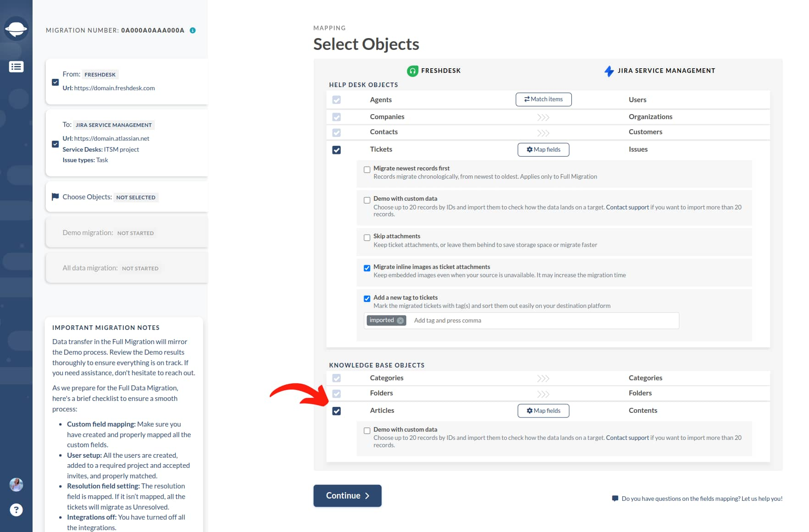Click the flag icon beside Choose Objects
809x532 pixels.
(55, 197)
